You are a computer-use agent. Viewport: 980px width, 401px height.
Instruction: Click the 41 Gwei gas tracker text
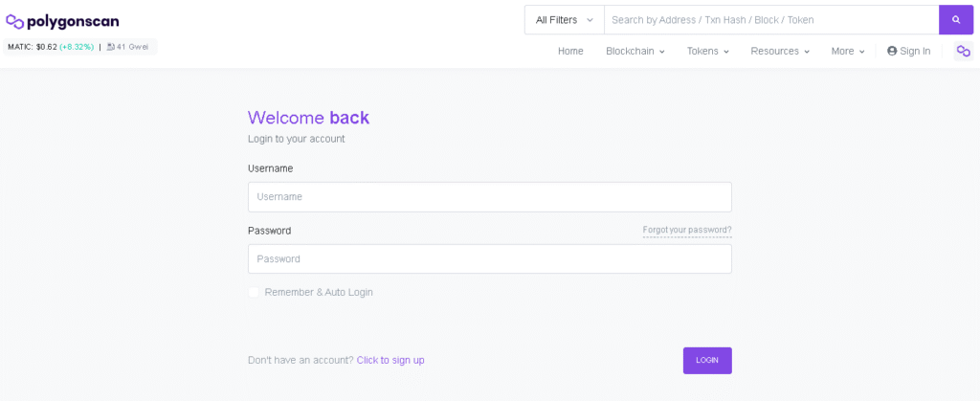coord(132,46)
